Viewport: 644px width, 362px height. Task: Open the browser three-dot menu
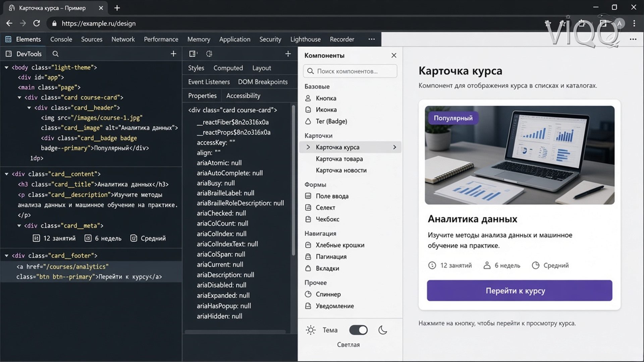pos(634,23)
